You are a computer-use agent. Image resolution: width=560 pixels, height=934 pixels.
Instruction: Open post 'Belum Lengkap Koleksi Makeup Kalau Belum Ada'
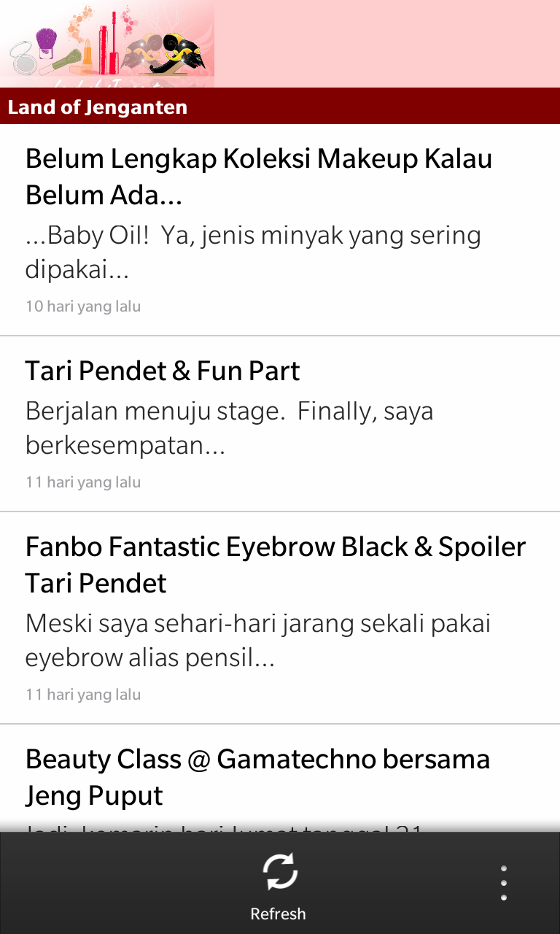(259, 177)
